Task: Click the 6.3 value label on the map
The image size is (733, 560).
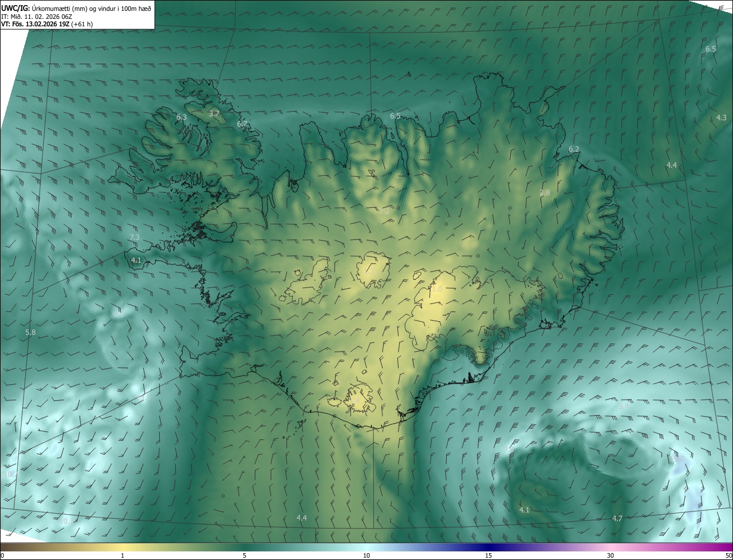Action: 182,117
